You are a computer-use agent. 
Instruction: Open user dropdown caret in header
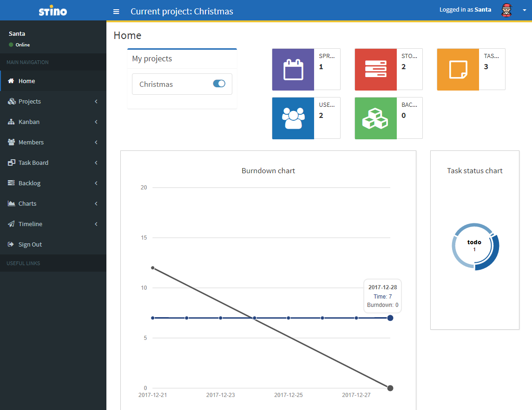pos(524,10)
